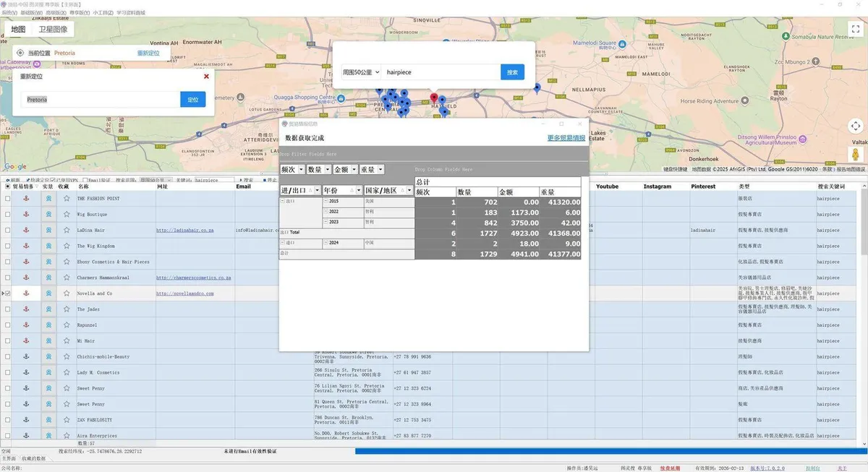
Task: Open the 更多贸易情报 link
Action: [x=566, y=138]
